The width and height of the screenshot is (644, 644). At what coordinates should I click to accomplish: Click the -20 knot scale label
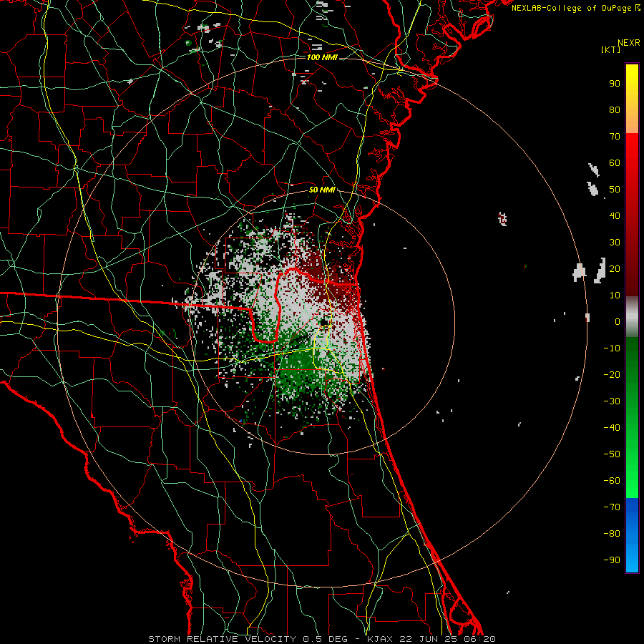tap(612, 375)
